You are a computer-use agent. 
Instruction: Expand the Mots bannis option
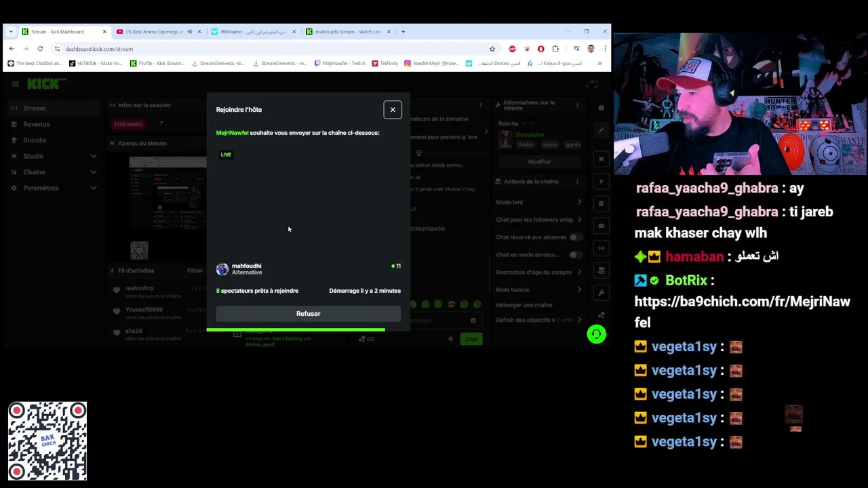click(x=539, y=289)
